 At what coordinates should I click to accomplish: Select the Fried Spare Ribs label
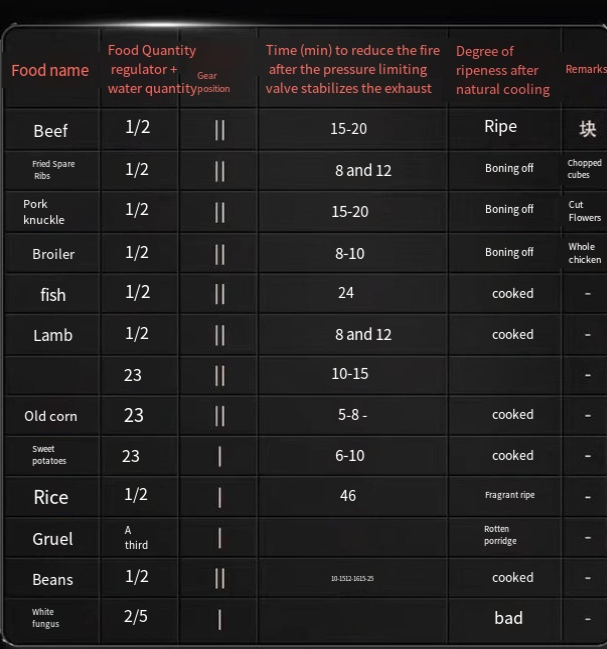[x=53, y=170]
